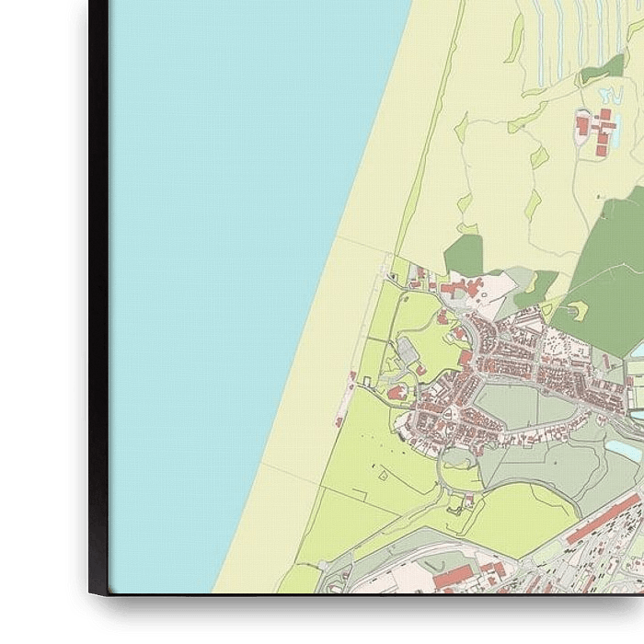
Task: Click the dark green woodland patch north of town
Action: [x=464, y=255]
